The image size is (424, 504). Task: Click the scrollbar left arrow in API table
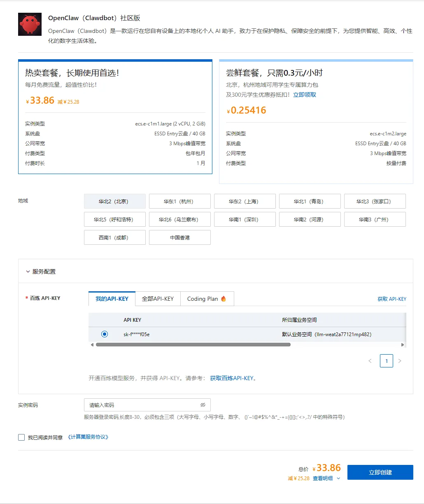[x=92, y=345]
